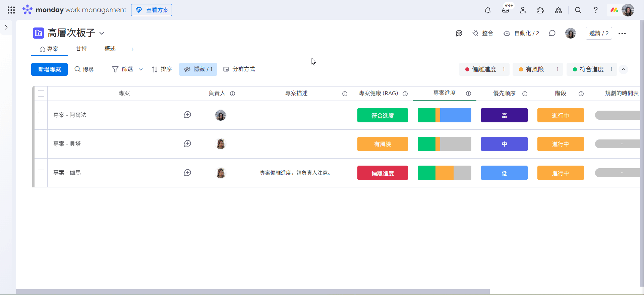The image size is (644, 295).
Task: Open the notifications bell
Action: pos(488,10)
